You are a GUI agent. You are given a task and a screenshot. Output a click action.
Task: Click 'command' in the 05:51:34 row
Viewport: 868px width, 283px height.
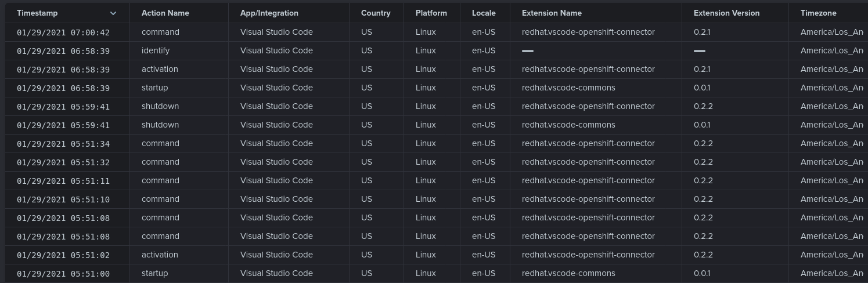160,143
